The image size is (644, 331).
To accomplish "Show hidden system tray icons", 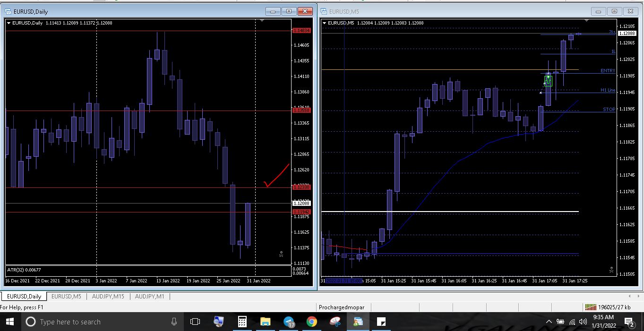I will [x=549, y=322].
